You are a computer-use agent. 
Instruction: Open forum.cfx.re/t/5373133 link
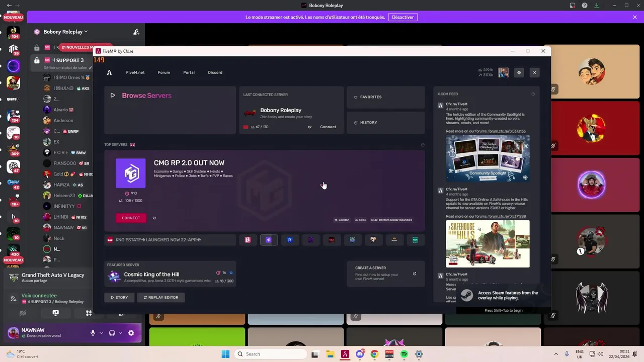507,131
